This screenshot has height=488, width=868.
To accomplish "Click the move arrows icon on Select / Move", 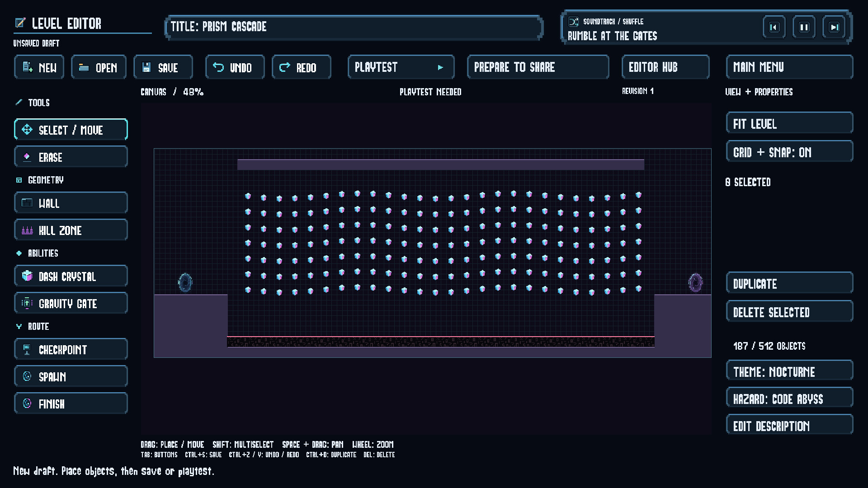I will coord(27,130).
